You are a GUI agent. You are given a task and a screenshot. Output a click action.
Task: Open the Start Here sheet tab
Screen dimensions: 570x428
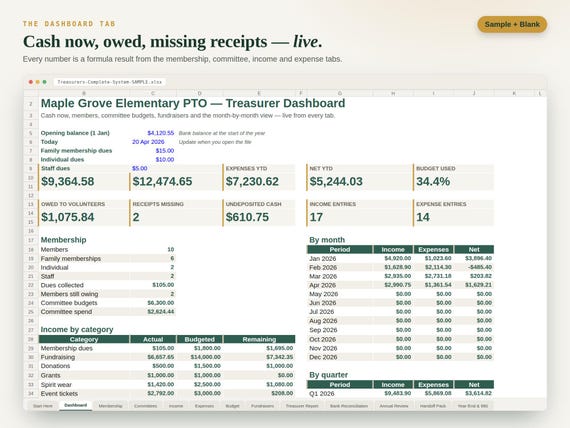pos(43,406)
